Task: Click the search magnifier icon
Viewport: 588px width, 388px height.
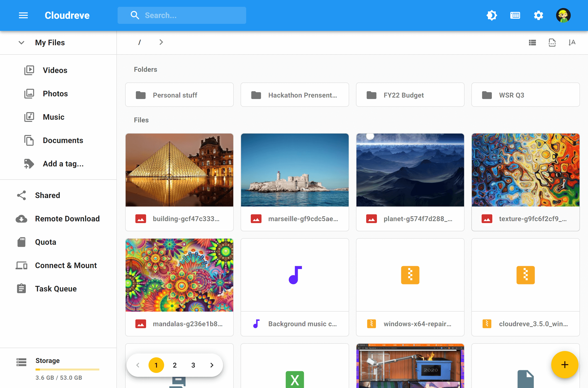Action: point(135,15)
